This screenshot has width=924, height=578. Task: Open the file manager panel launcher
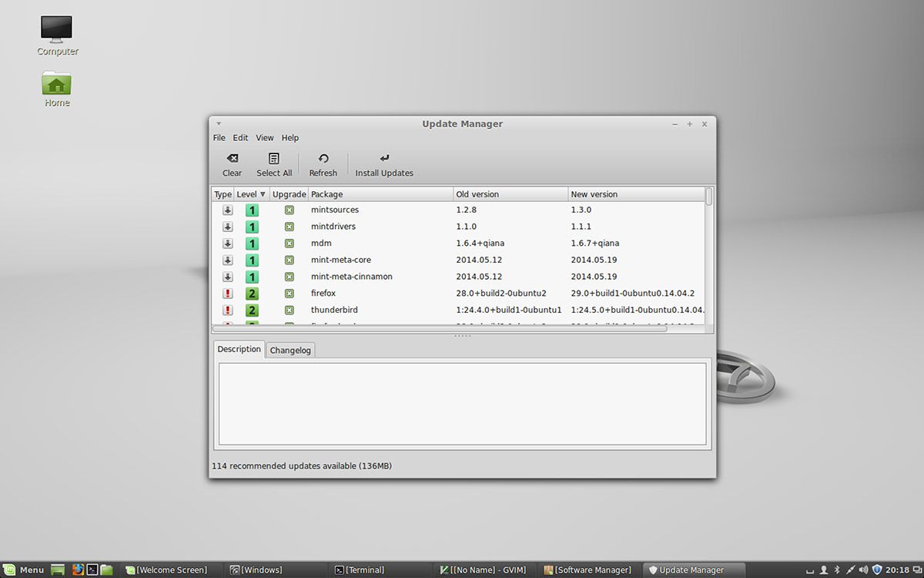pos(106,570)
